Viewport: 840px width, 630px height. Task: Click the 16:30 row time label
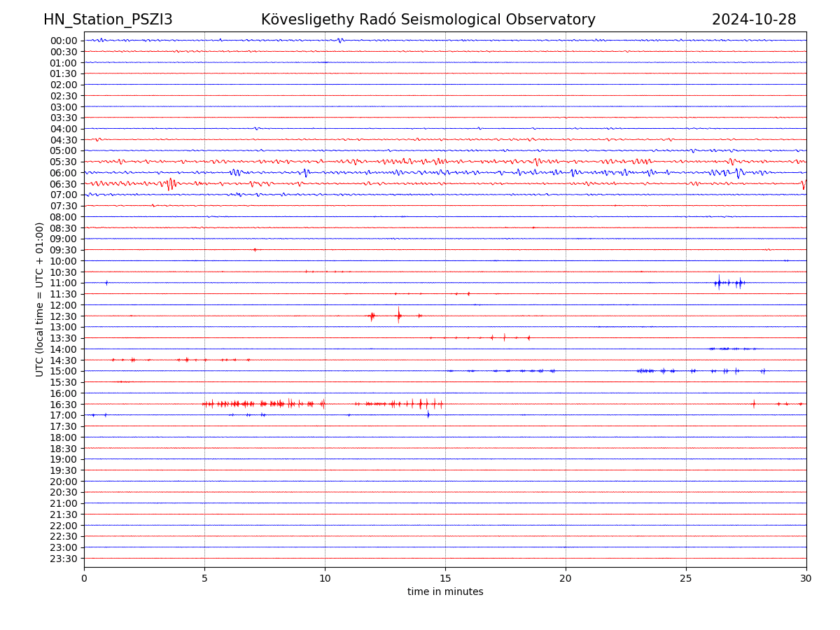tap(64, 405)
